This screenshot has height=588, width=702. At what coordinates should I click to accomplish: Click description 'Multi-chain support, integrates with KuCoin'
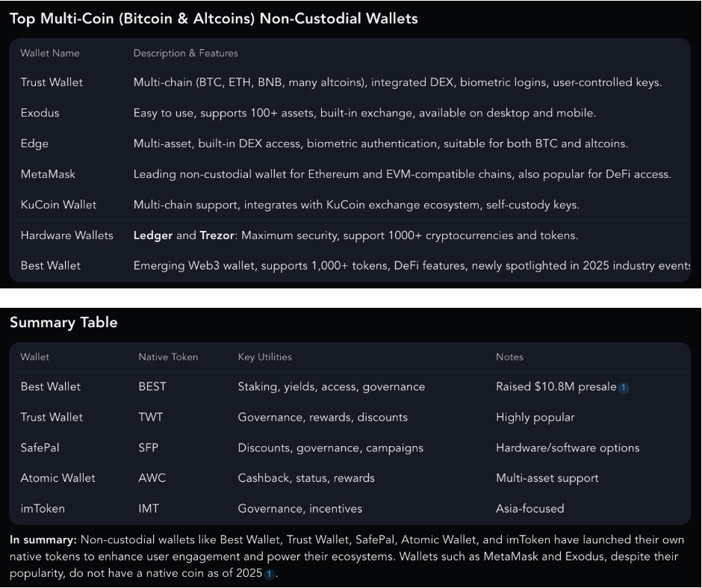357,205
